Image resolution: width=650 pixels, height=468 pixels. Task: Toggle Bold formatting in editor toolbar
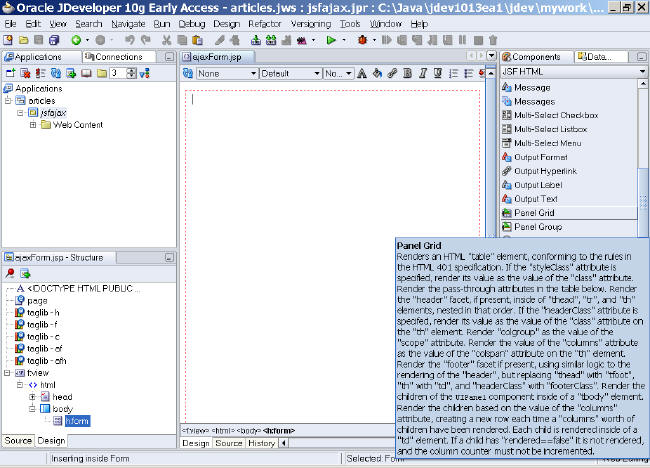point(407,73)
